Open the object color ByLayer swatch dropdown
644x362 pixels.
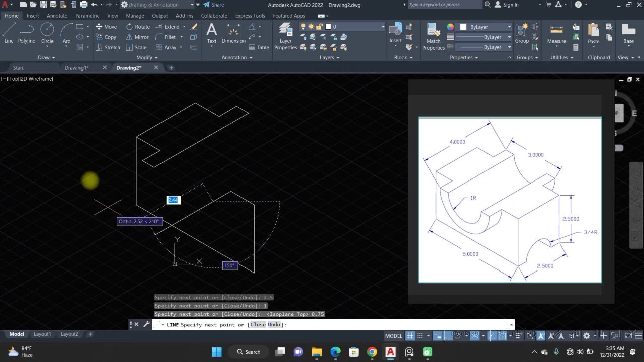coord(483,27)
